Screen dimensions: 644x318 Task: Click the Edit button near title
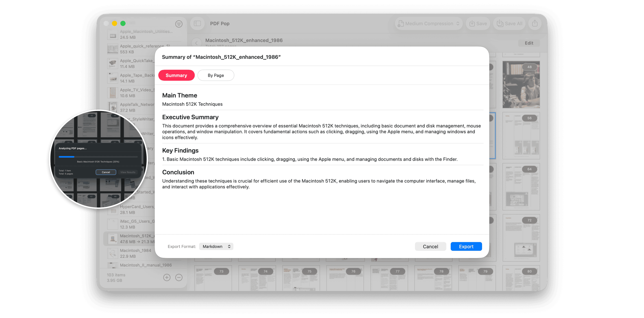529,43
